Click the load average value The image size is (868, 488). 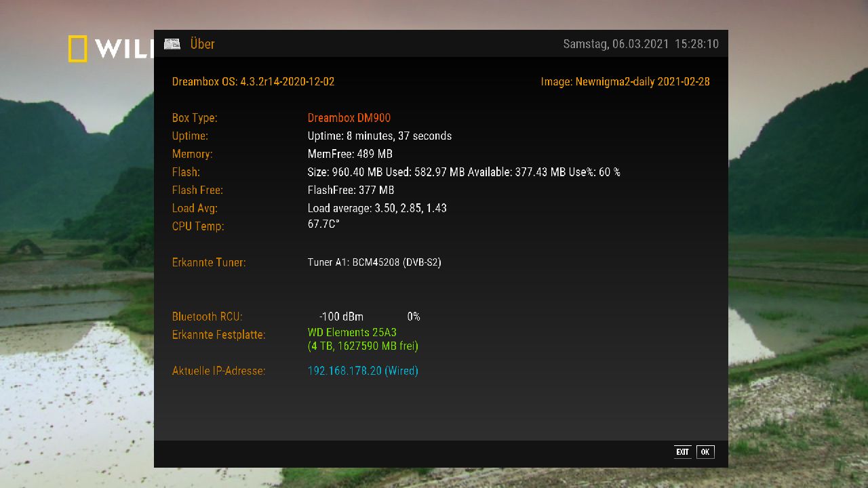[376, 209]
